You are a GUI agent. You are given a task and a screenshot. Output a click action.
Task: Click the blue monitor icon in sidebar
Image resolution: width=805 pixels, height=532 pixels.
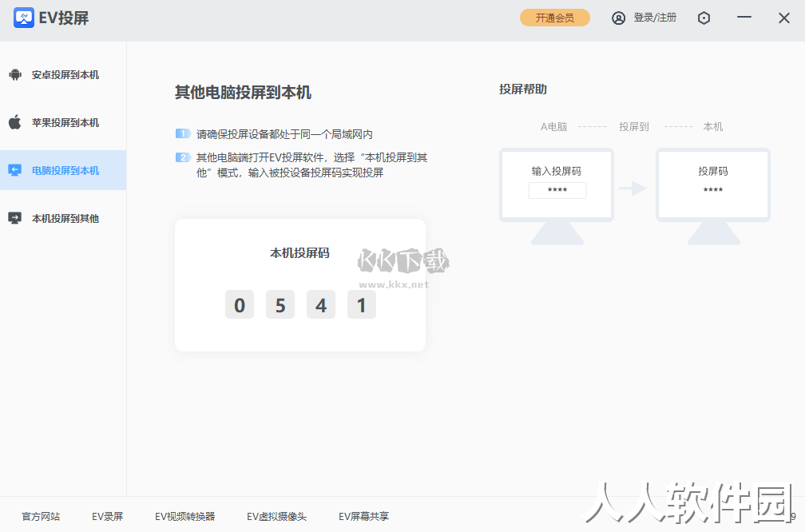[15, 170]
